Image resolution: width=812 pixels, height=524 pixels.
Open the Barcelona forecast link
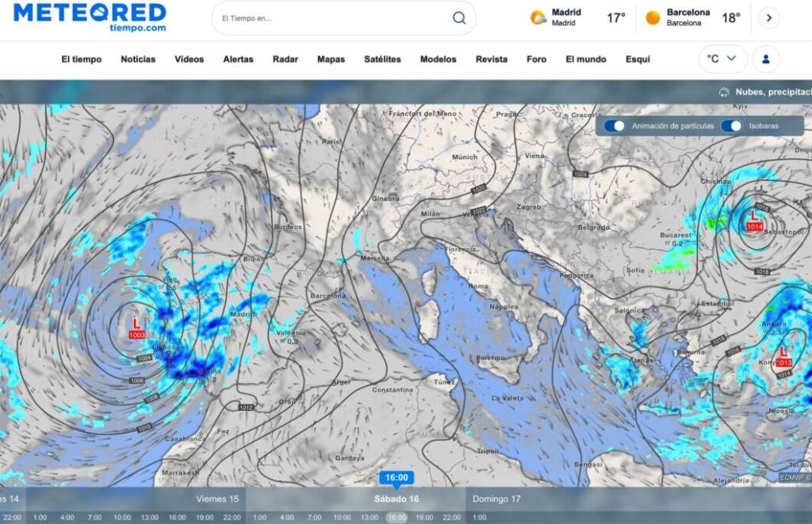click(688, 17)
